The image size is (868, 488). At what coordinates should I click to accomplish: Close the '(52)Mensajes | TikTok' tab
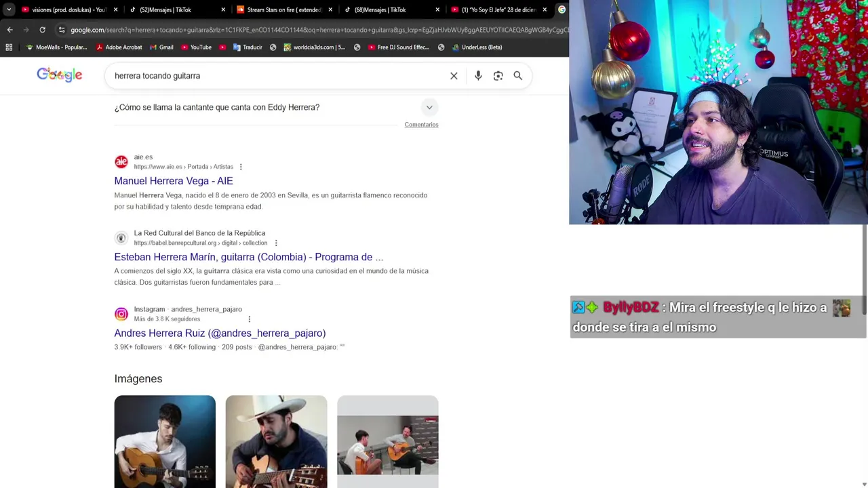click(x=223, y=9)
